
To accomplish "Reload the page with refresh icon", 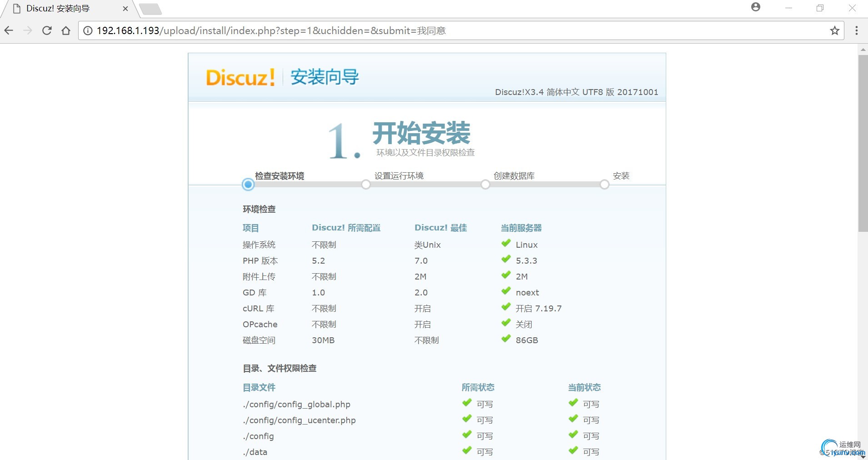I will click(47, 30).
